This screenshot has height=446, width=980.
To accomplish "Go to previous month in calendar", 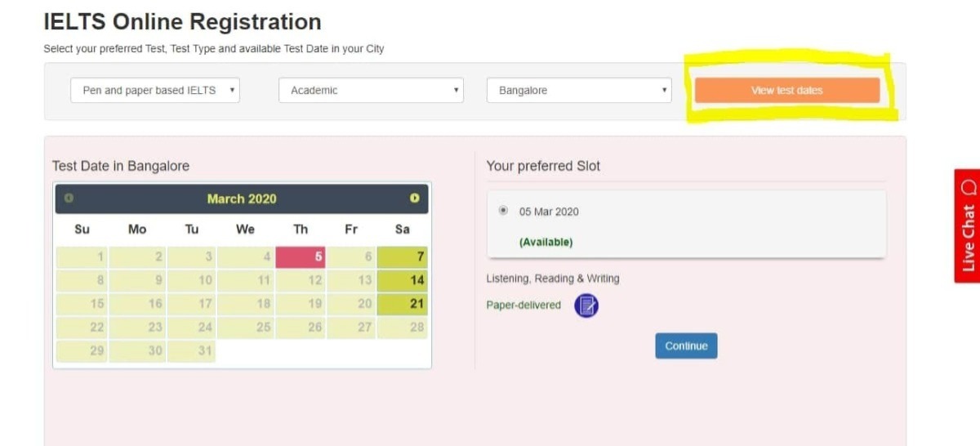I will 69,198.
